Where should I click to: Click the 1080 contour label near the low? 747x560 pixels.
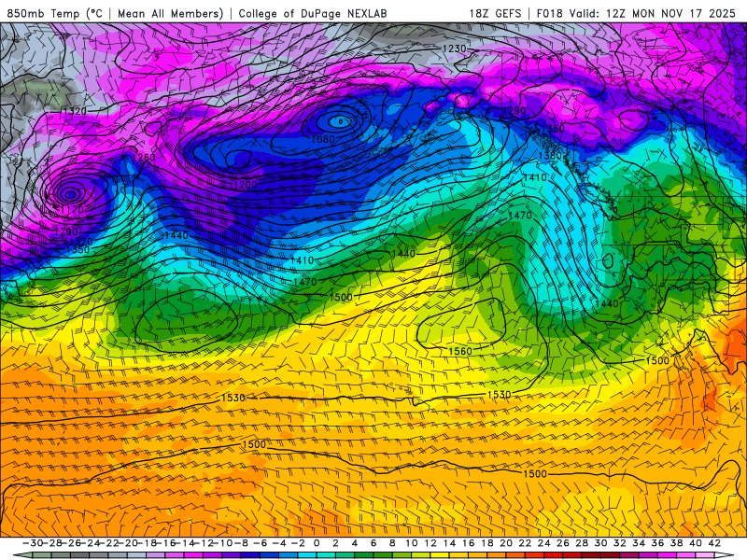pyautogui.click(x=322, y=139)
